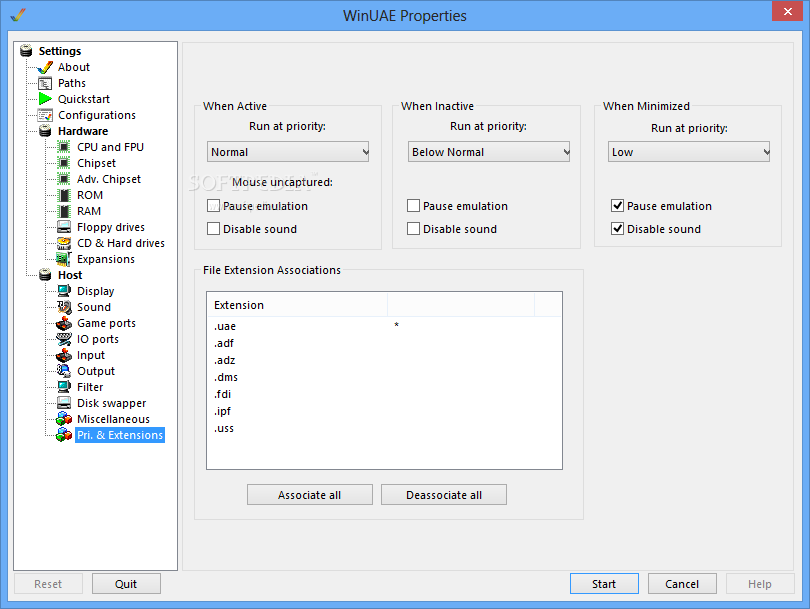Open the Configurations page label
The image size is (810, 609).
click(x=97, y=115)
